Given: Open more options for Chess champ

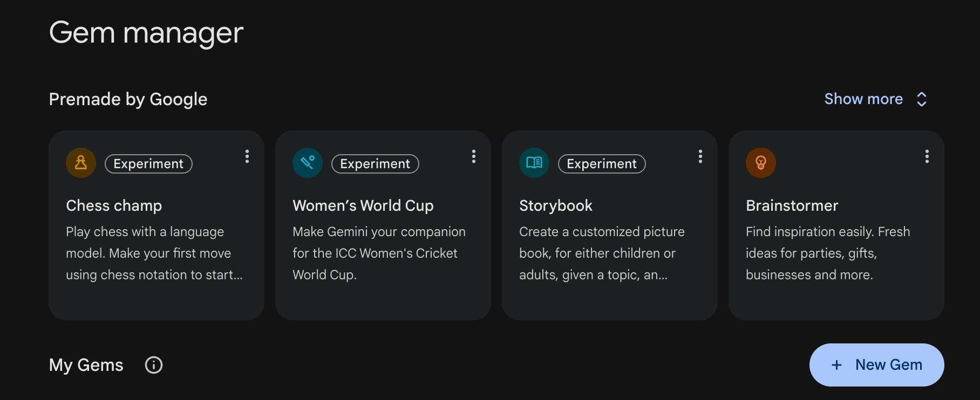Looking at the screenshot, I should [x=247, y=156].
